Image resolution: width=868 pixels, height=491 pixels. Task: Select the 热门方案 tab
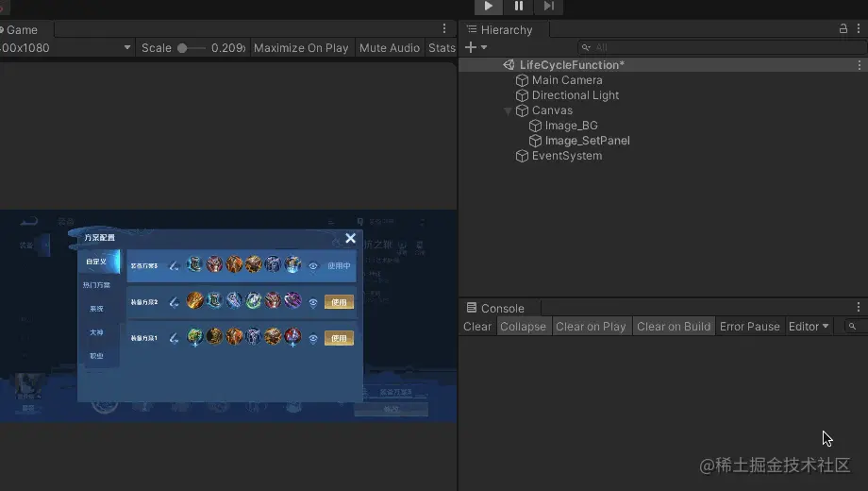[x=97, y=285]
